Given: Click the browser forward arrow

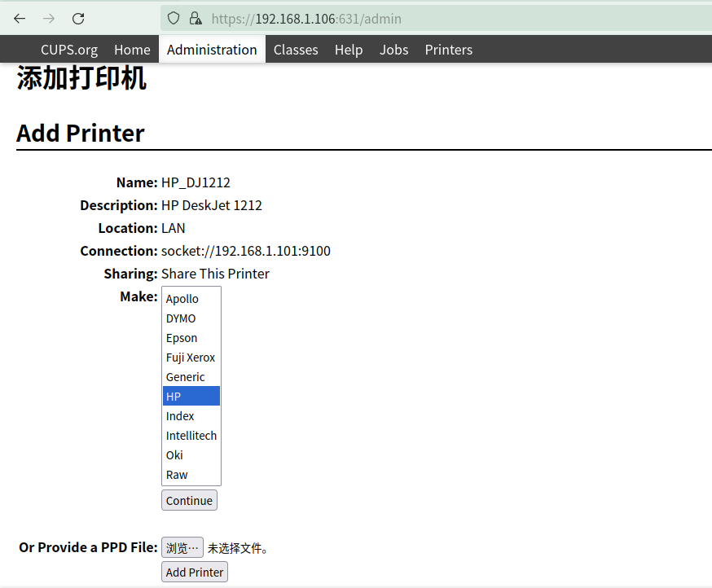Looking at the screenshot, I should [49, 18].
